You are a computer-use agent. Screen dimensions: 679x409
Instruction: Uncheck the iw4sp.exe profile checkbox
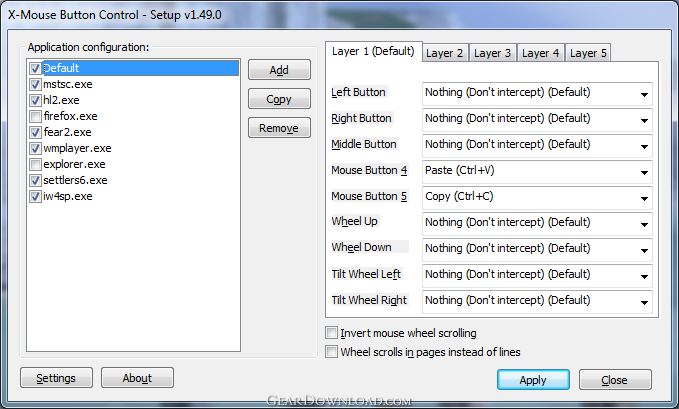tap(35, 196)
